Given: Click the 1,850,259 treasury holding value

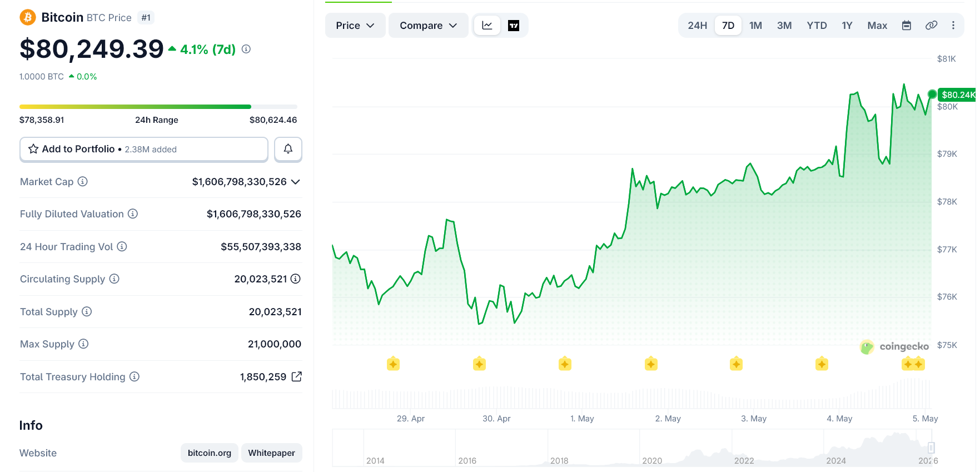Looking at the screenshot, I should click(263, 377).
